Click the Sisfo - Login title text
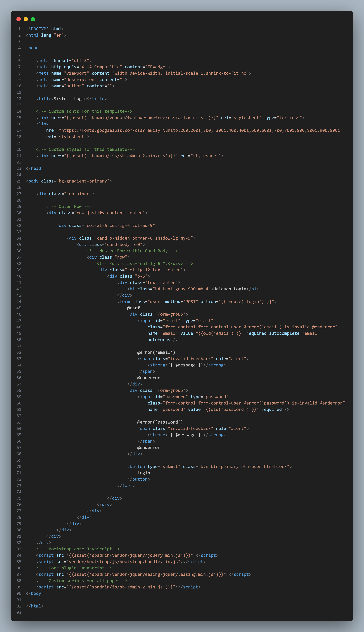 (x=70, y=99)
